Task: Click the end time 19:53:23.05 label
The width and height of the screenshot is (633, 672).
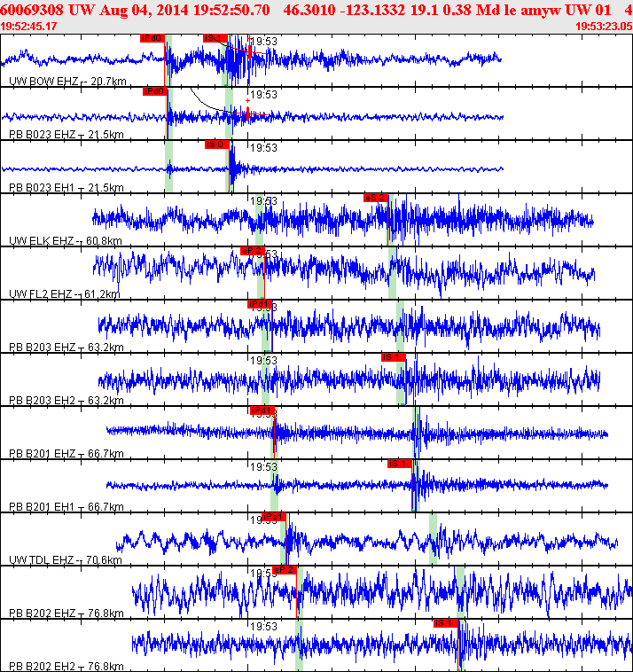Action: point(604,26)
